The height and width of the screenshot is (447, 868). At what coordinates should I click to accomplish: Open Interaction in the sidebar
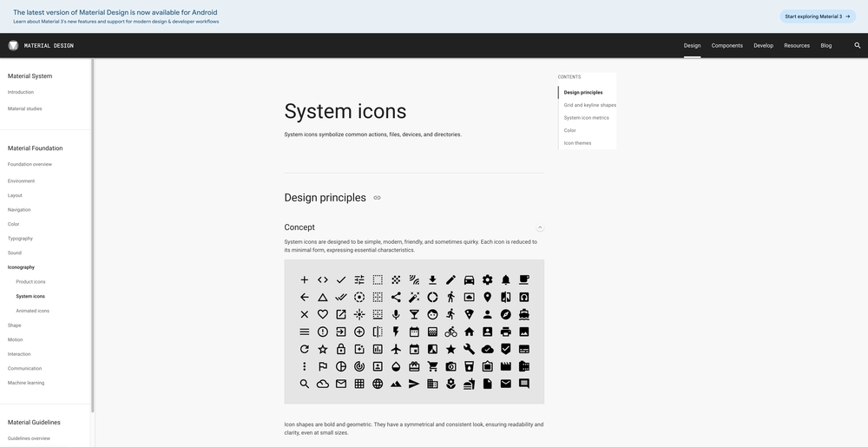[19, 354]
